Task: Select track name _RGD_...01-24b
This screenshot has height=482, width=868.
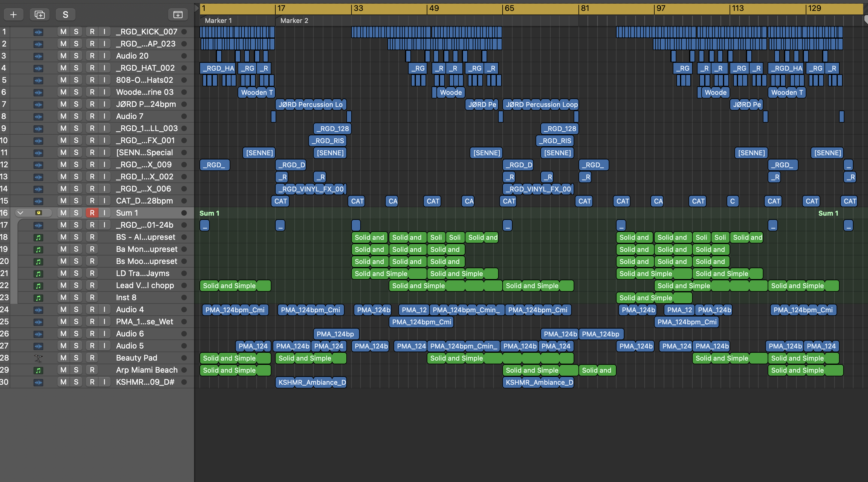Action: (144, 225)
